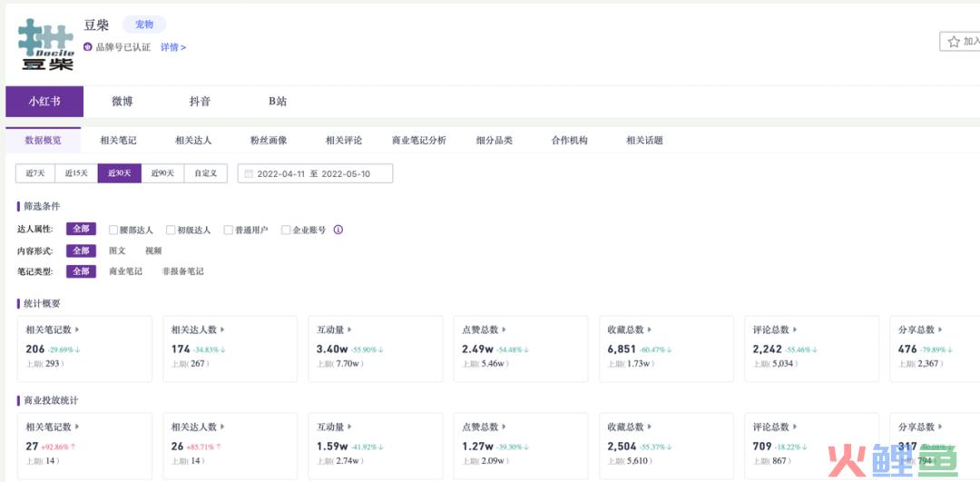Expand 点赞总数 arrow in 商业投放统计

pyautogui.click(x=505, y=427)
